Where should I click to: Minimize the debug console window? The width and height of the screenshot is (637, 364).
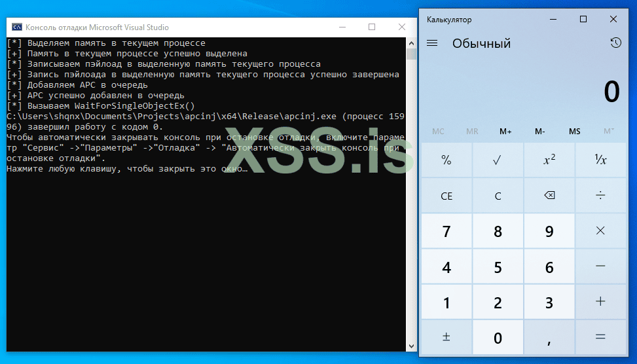coord(342,27)
